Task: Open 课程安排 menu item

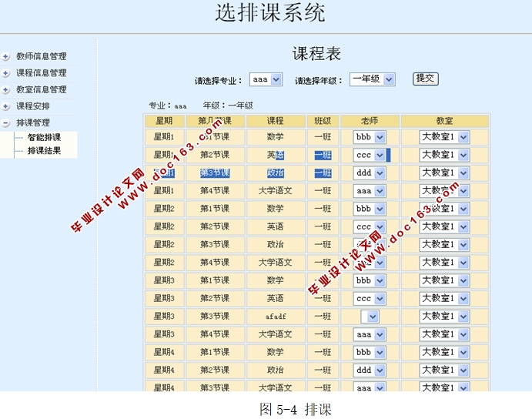Action: [x=33, y=106]
